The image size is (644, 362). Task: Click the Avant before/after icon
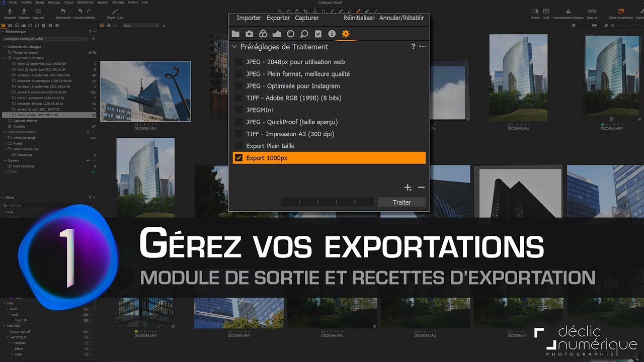tap(535, 11)
